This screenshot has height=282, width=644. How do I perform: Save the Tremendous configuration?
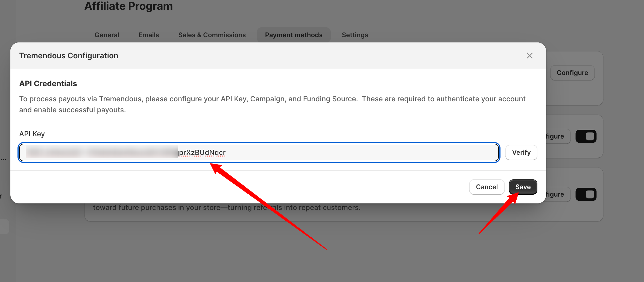[523, 187]
